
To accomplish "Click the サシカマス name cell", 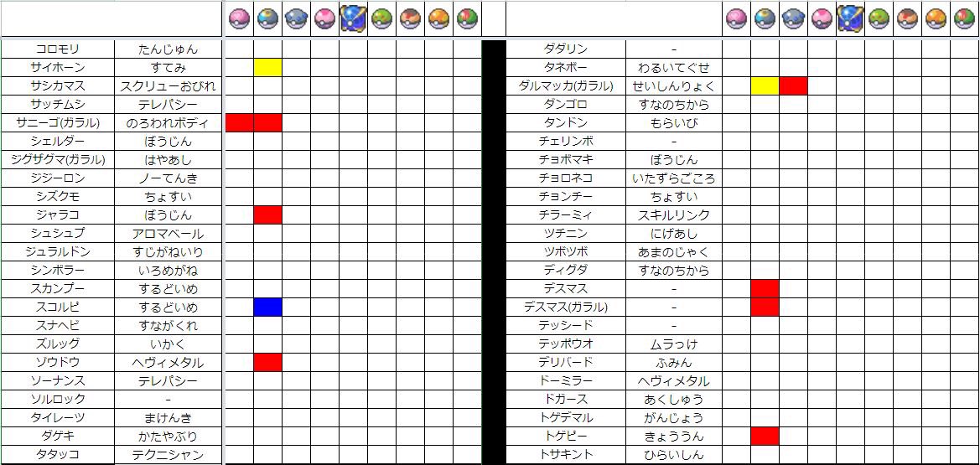I will [x=58, y=85].
